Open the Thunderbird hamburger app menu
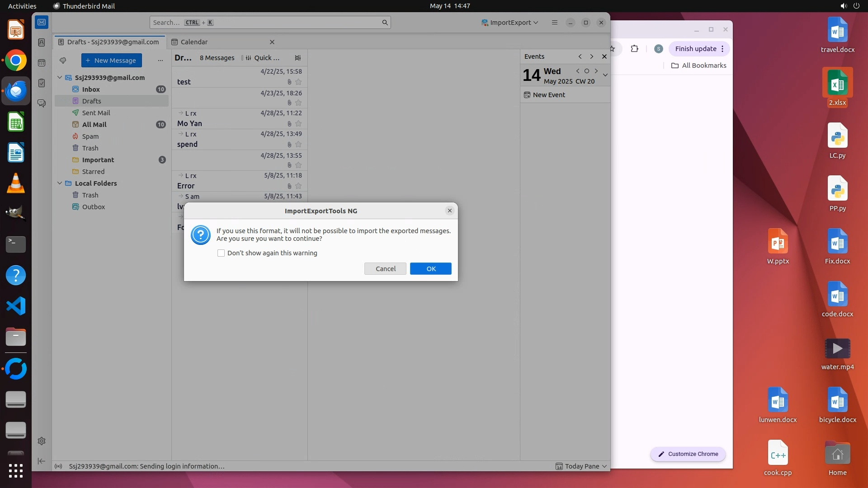Image resolution: width=868 pixels, height=488 pixels. coord(555,23)
